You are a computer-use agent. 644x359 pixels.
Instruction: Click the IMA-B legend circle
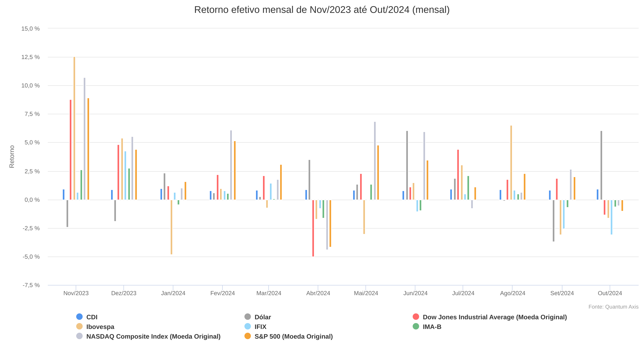pos(416,327)
